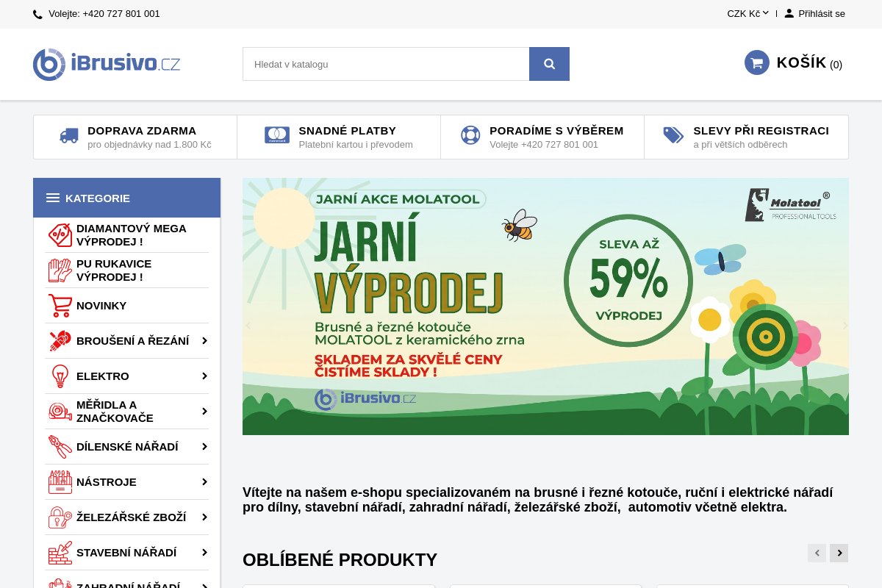Click the Jarní výprodej banner image

coord(545,306)
